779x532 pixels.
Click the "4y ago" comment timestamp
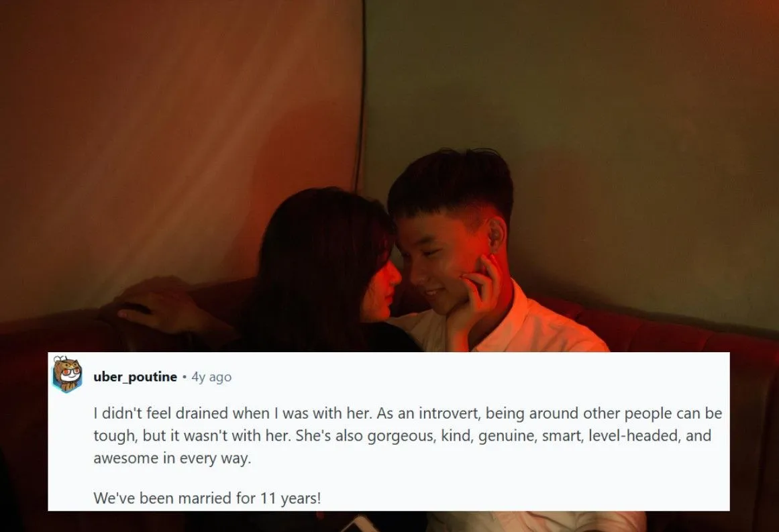tap(211, 377)
